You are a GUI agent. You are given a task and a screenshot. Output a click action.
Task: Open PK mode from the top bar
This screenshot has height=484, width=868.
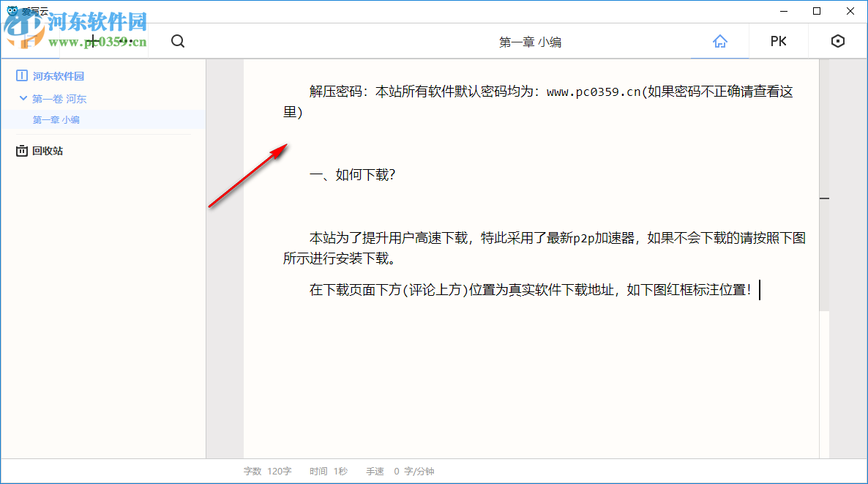pyautogui.click(x=778, y=41)
